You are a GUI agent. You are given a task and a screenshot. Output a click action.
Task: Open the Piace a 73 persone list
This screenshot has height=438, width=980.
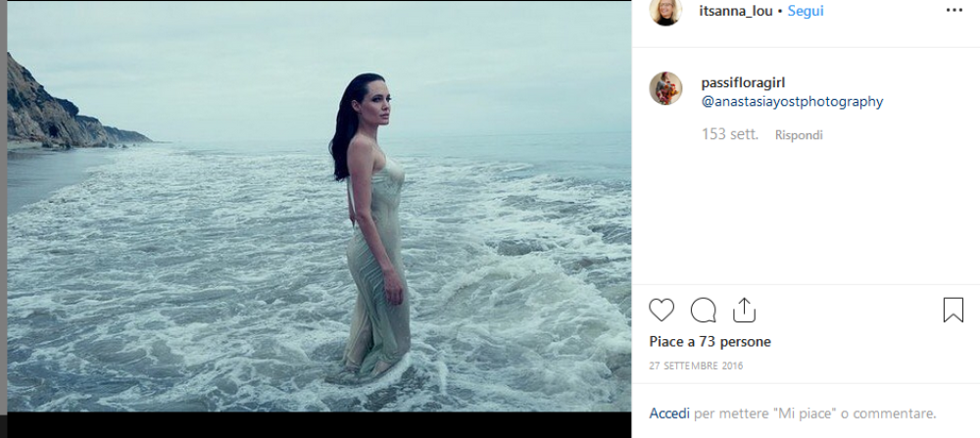click(x=710, y=342)
